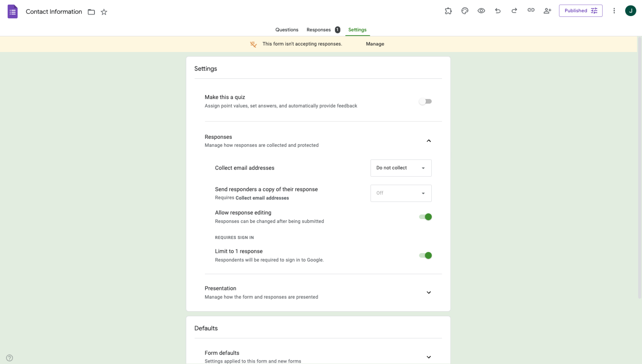Star the Contact Information form
The height and width of the screenshot is (364, 642).
pos(104,12)
